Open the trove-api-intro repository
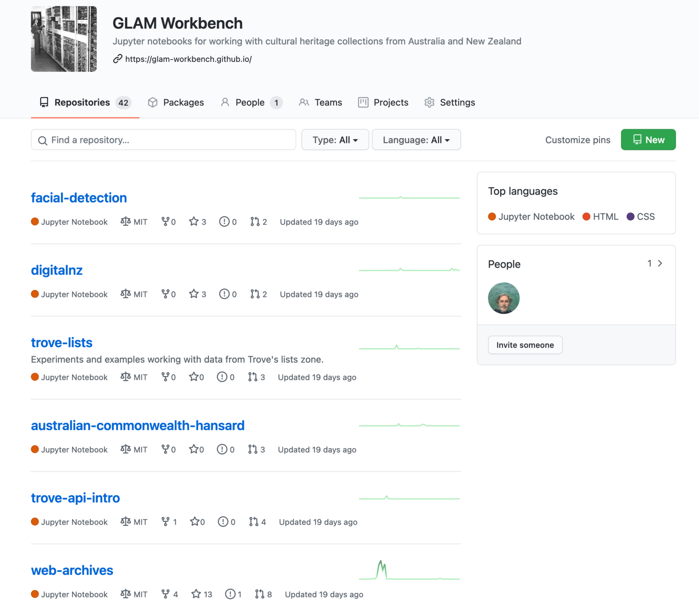This screenshot has width=699, height=616. tap(75, 498)
